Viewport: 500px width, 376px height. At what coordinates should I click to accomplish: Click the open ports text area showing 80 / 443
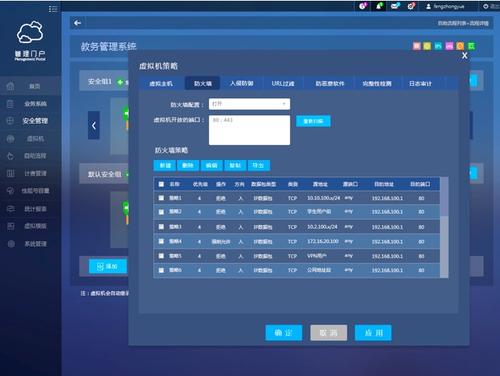click(x=249, y=130)
